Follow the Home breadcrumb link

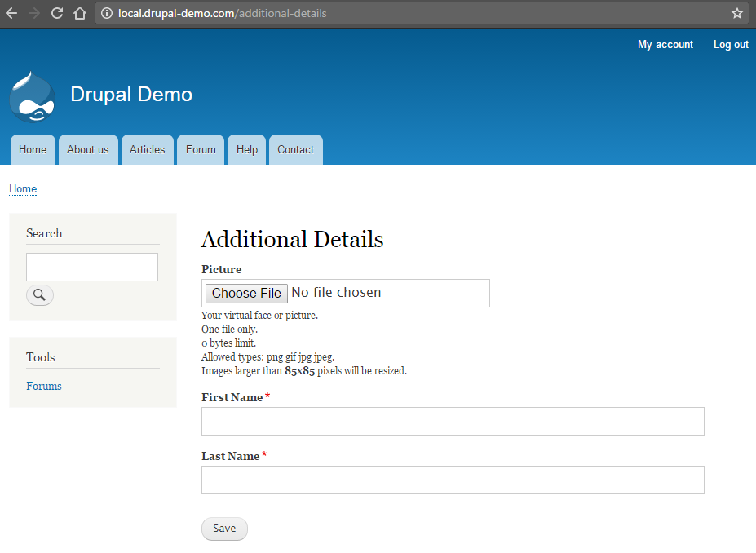(x=22, y=188)
